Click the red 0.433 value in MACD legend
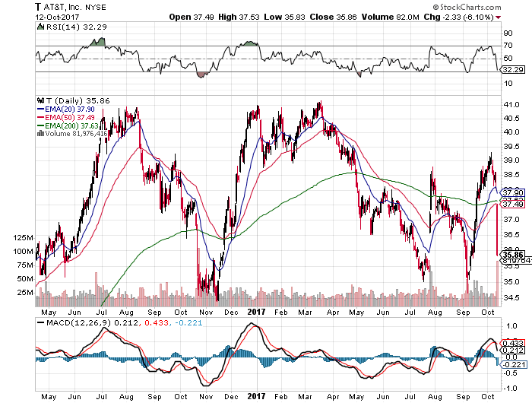The height and width of the screenshot is (403, 532). [x=157, y=322]
